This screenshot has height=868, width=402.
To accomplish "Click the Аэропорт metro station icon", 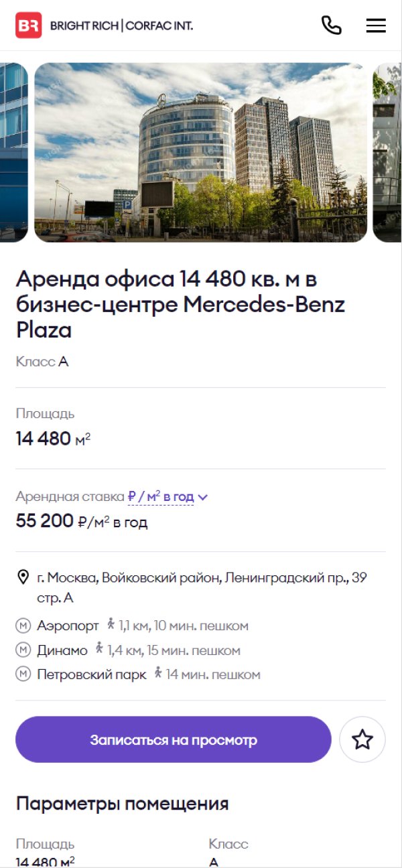I will click(23, 626).
